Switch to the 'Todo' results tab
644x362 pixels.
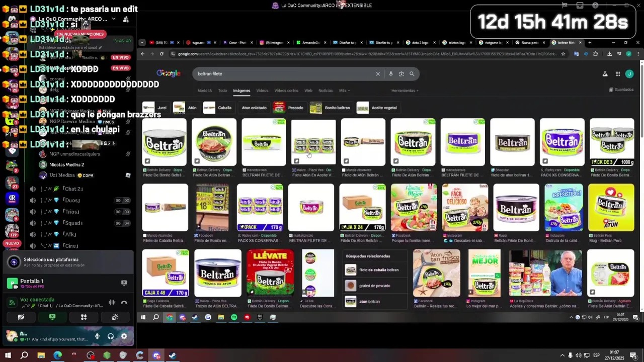tap(222, 90)
